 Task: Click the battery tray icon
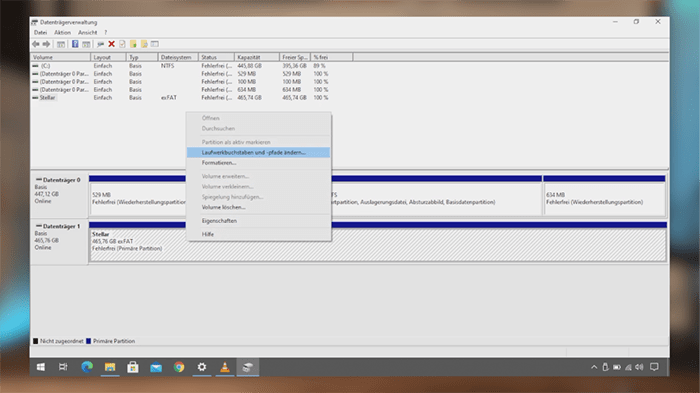click(617, 367)
